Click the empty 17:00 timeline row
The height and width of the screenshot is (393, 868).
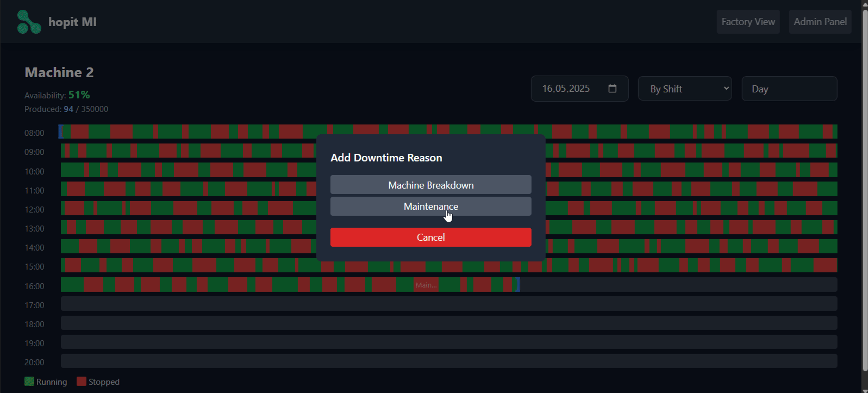(448, 304)
